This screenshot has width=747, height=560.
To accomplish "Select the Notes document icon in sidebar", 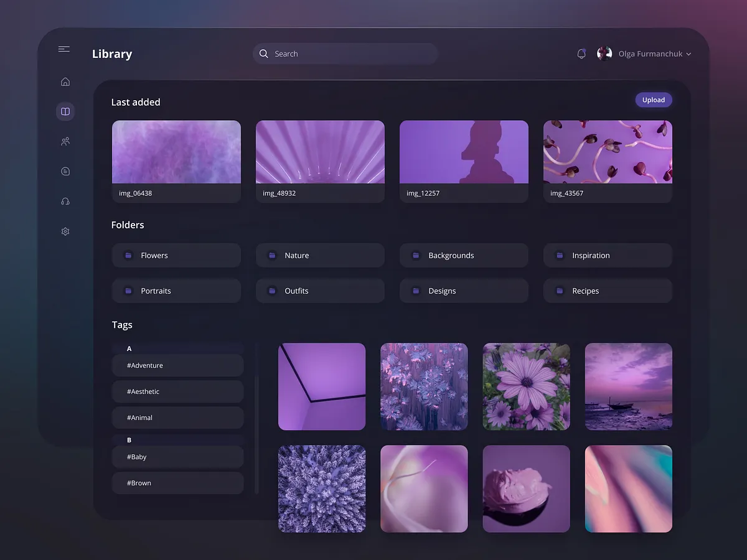I will (65, 170).
